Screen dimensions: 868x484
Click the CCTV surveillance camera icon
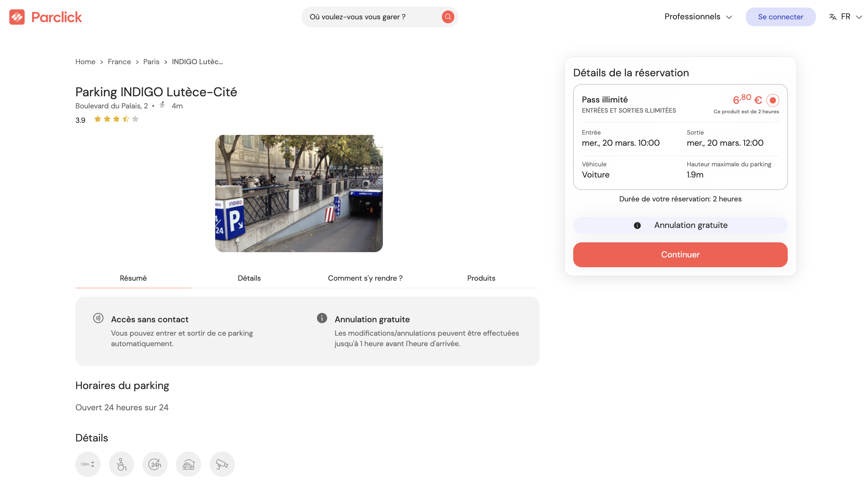222,464
